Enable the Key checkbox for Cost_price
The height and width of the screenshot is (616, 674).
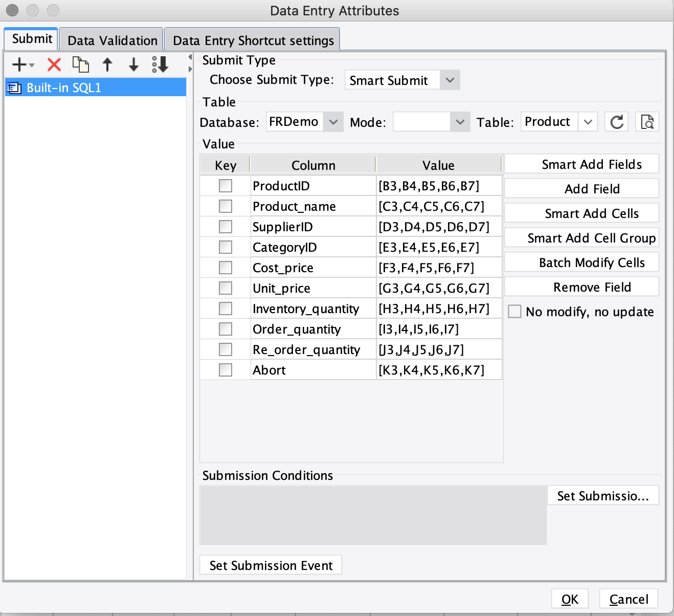click(x=225, y=267)
